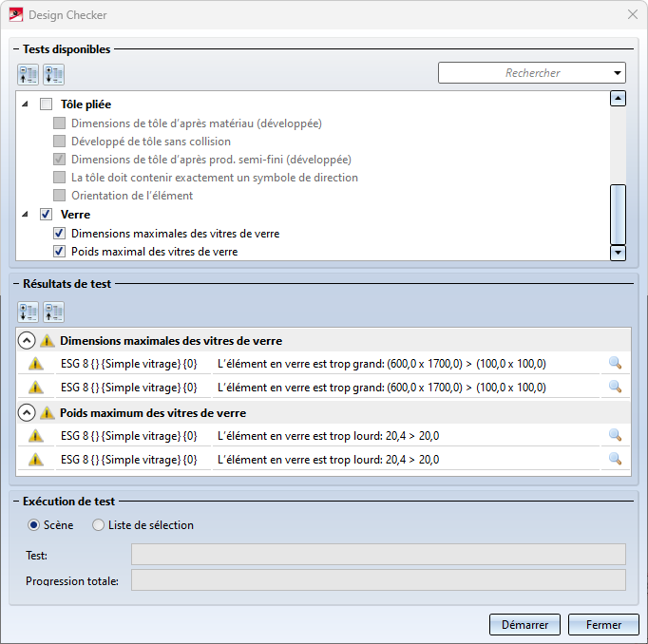Click the expand-all icon under Tests disponibles
The width and height of the screenshot is (648, 644).
pyautogui.click(x=53, y=75)
